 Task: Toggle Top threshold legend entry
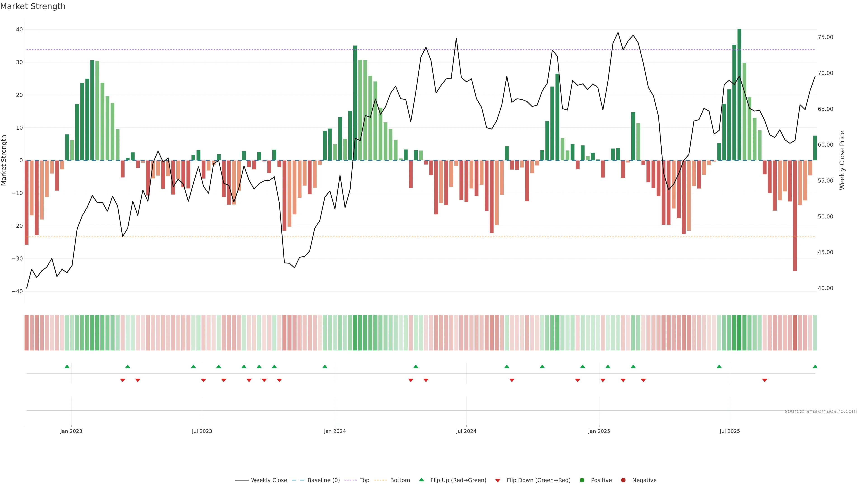364,480
